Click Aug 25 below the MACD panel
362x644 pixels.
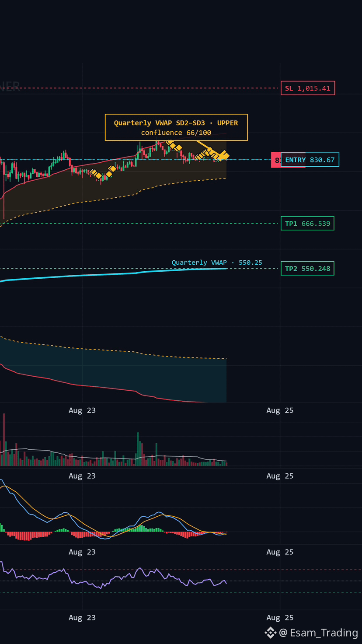280,552
